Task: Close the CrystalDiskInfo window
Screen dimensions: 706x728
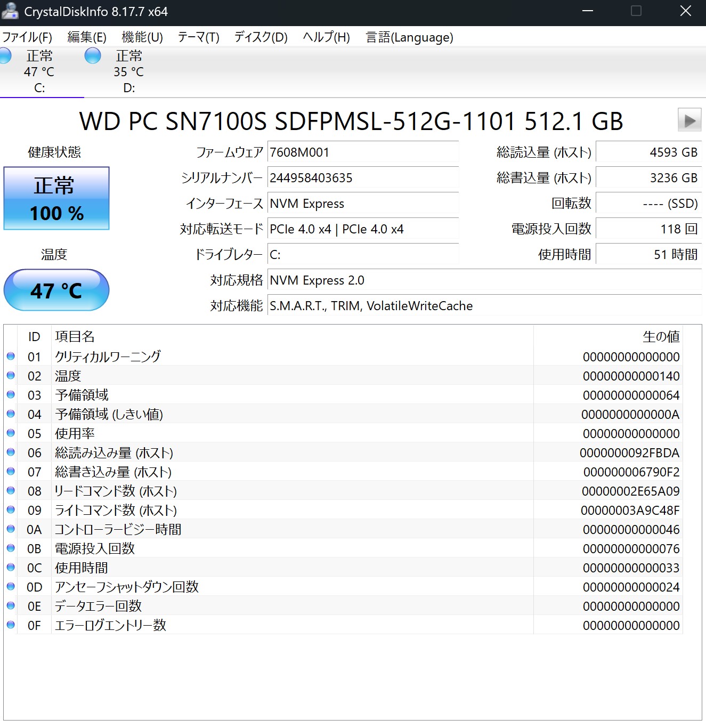Action: pos(686,11)
